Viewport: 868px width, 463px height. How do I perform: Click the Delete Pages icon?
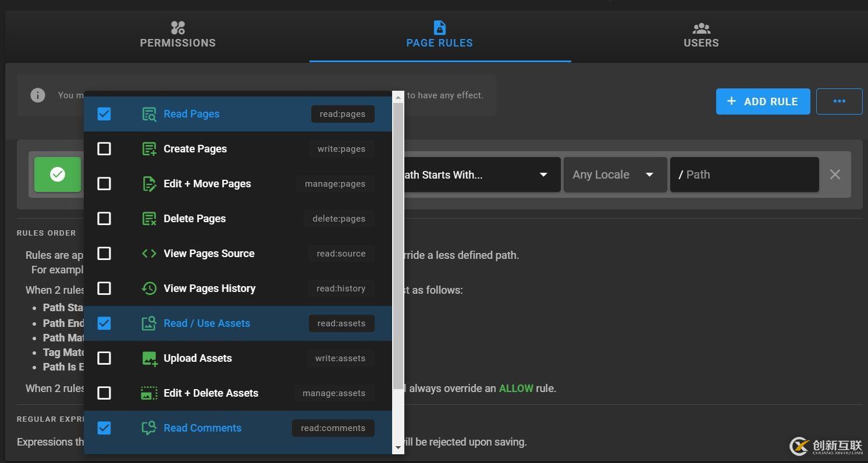(x=149, y=219)
